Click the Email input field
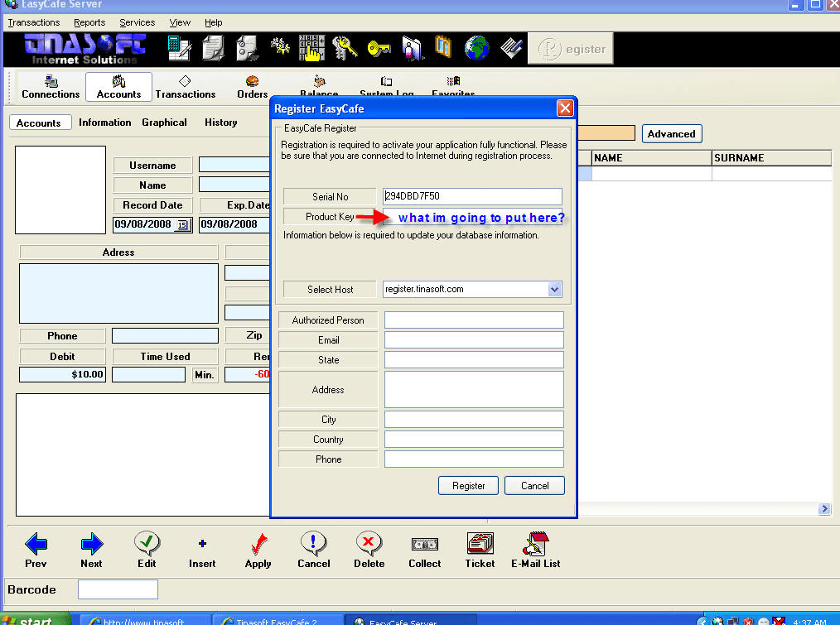 [x=474, y=340]
